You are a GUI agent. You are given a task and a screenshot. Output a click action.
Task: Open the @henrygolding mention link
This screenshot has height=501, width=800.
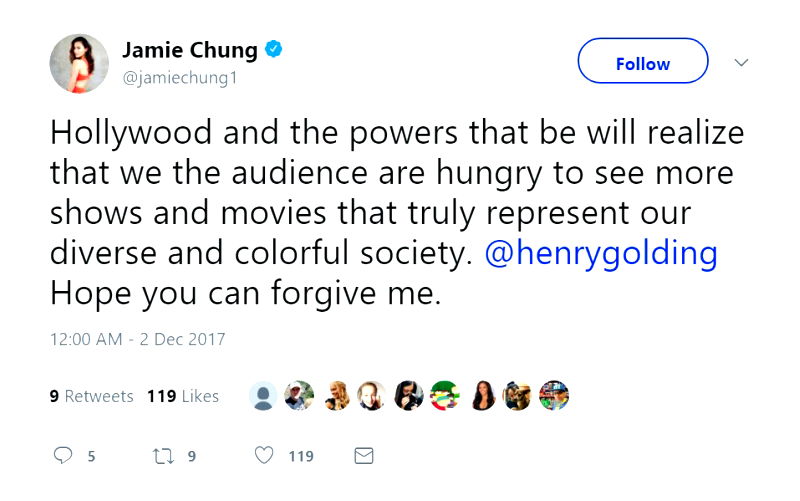tap(600, 253)
